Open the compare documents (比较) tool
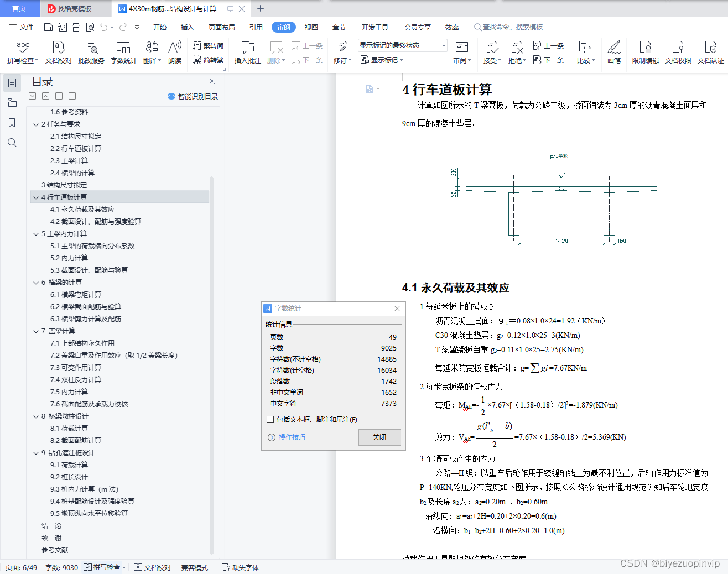728x574 pixels. [x=586, y=53]
